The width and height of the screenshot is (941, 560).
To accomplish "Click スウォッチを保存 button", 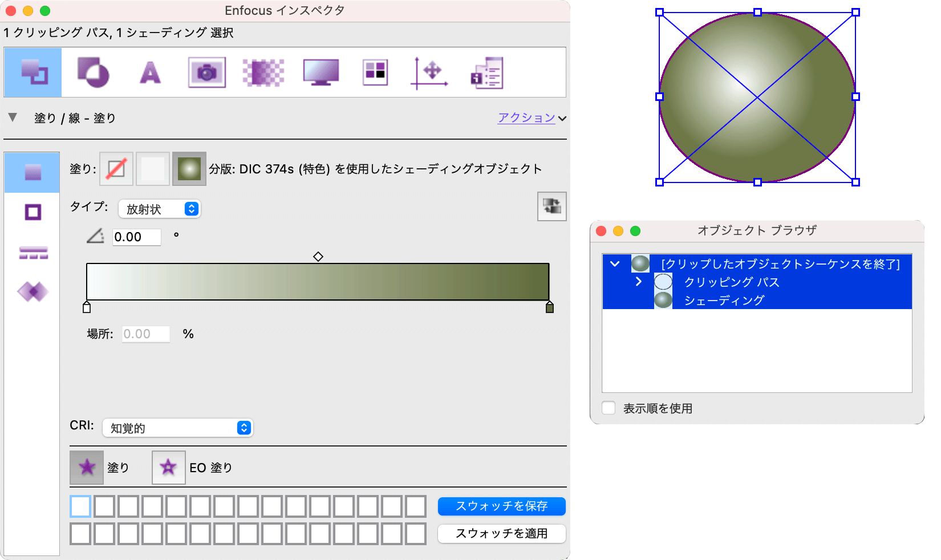I will [502, 506].
